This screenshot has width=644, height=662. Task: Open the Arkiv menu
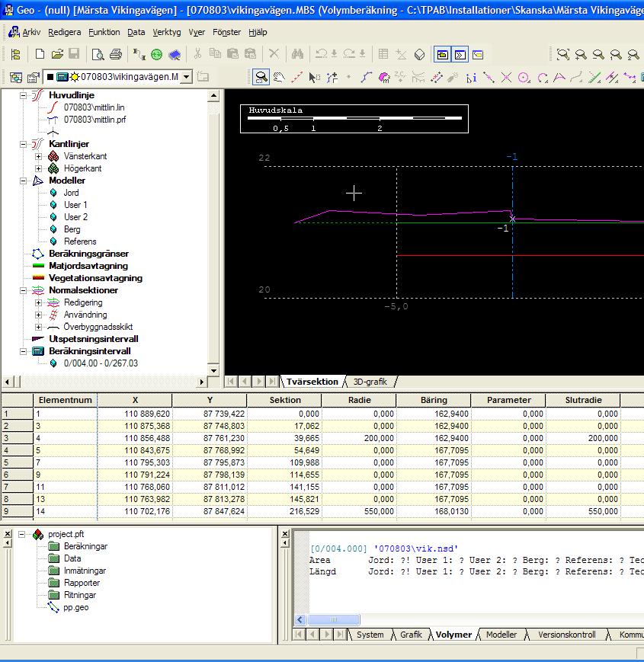click(x=31, y=32)
